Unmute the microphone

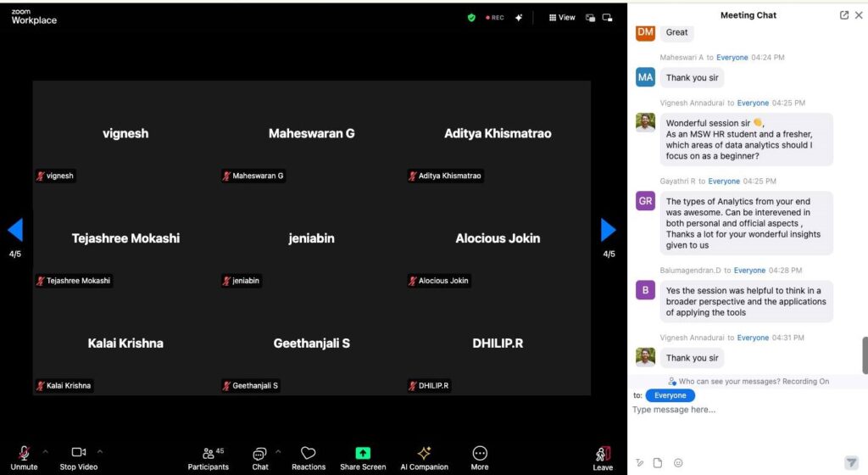click(24, 457)
